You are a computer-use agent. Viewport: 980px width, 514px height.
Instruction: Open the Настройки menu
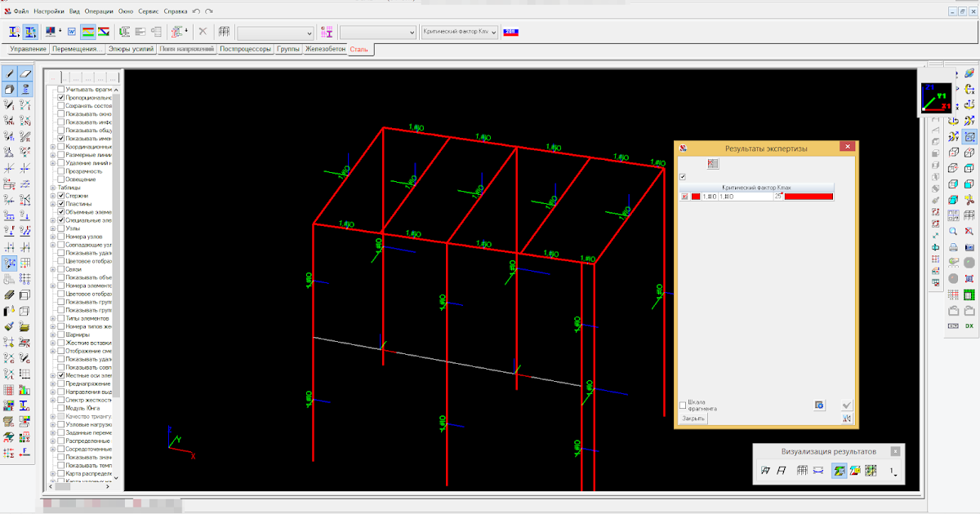[50, 12]
